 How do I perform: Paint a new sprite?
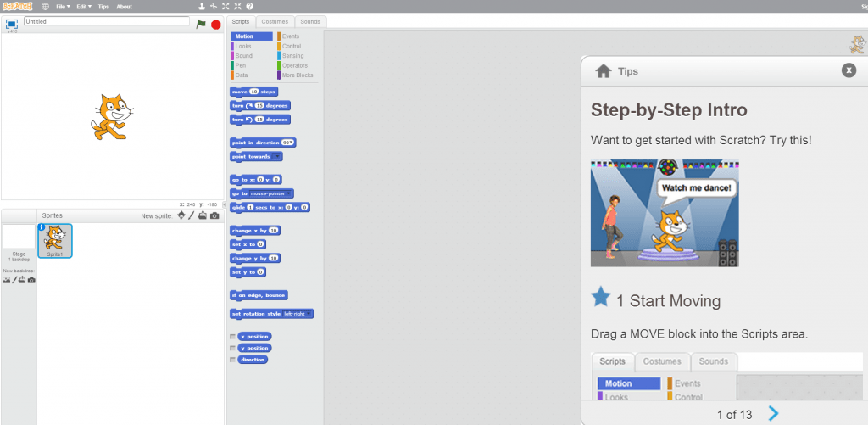(x=192, y=215)
